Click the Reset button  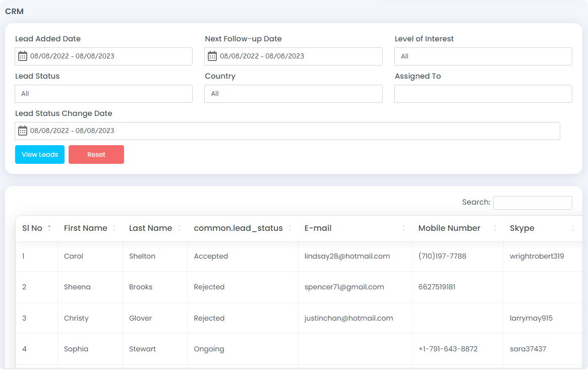pyautogui.click(x=96, y=154)
